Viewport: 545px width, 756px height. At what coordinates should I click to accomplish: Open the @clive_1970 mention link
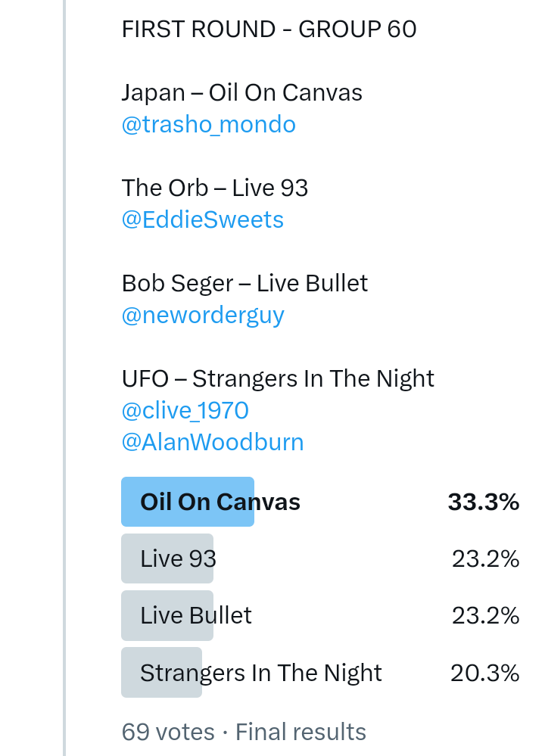click(185, 411)
